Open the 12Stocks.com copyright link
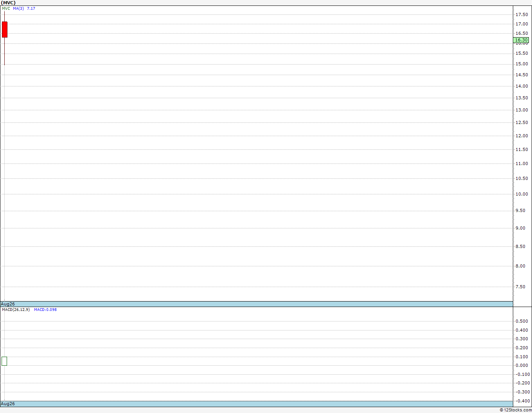 point(516,410)
